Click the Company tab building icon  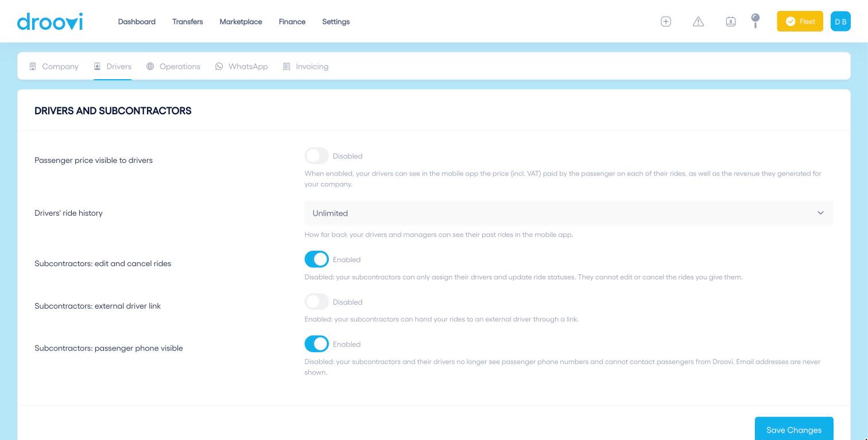[x=33, y=67]
